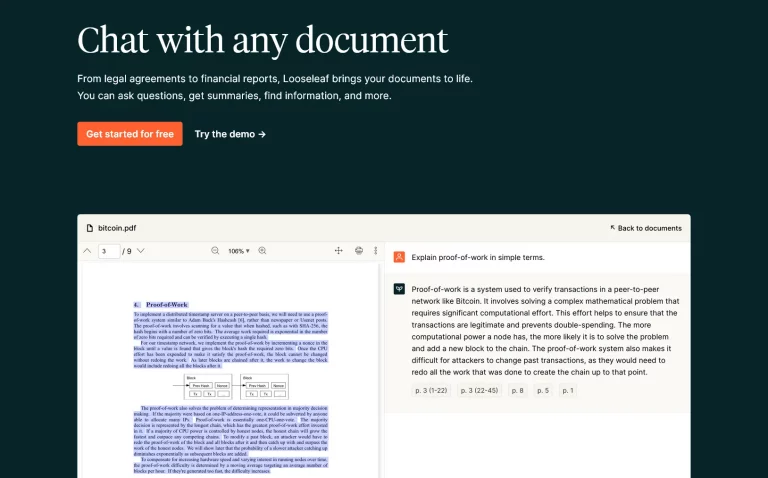This screenshot has height=478, width=768.
Task: Click the block chain diagram in the PDF
Action: [231, 386]
